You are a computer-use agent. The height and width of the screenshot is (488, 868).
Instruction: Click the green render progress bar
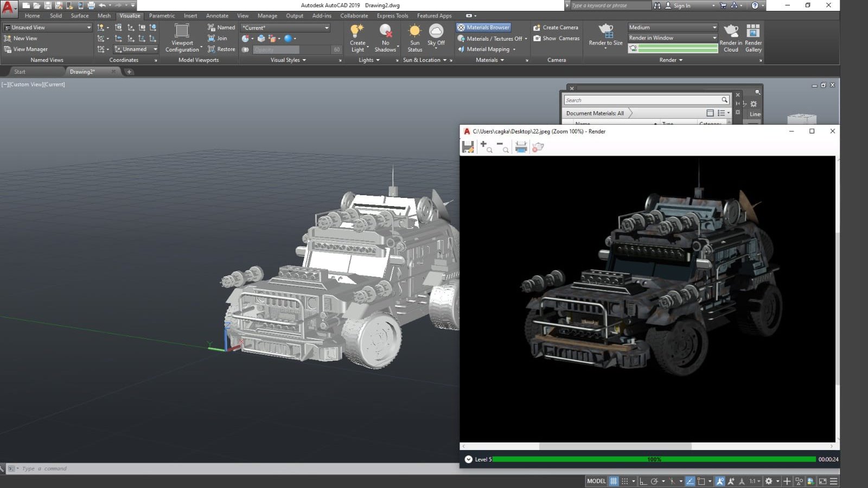(x=654, y=459)
